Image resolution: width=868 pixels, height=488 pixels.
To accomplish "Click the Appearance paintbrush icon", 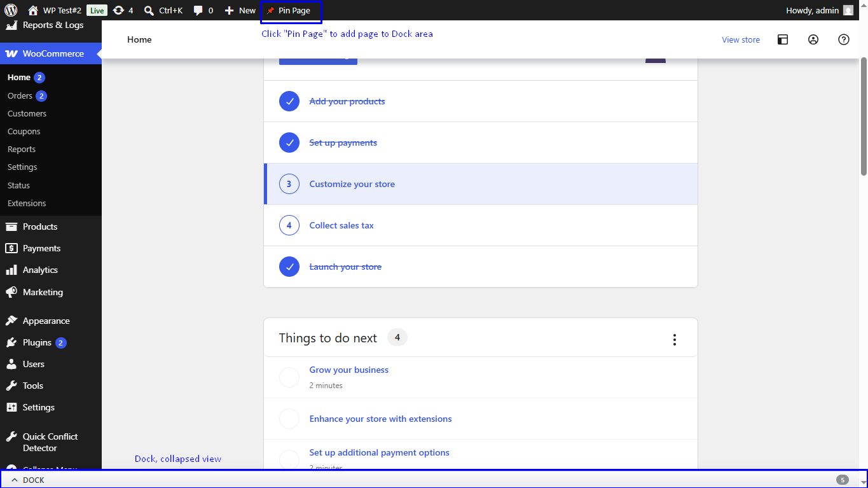I will 11,321.
